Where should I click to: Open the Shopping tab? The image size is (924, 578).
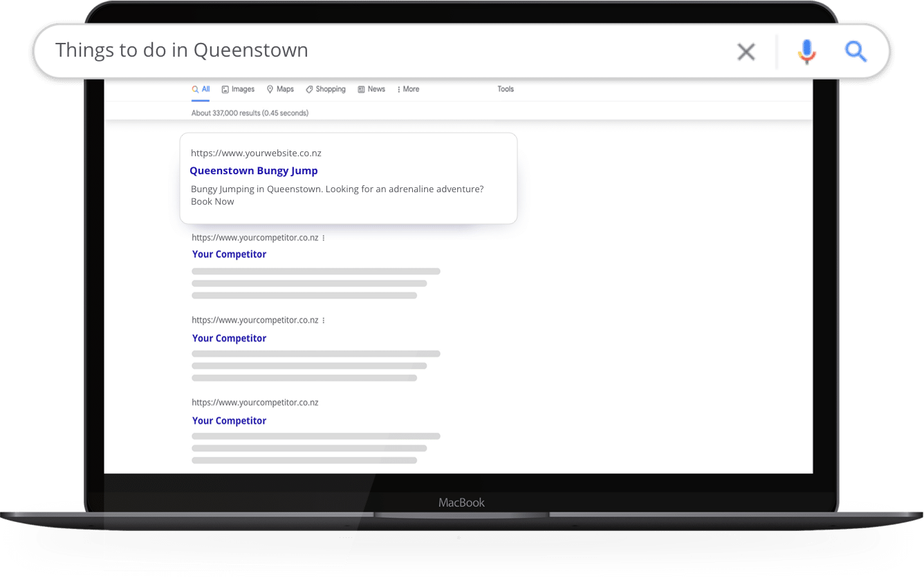coord(326,89)
